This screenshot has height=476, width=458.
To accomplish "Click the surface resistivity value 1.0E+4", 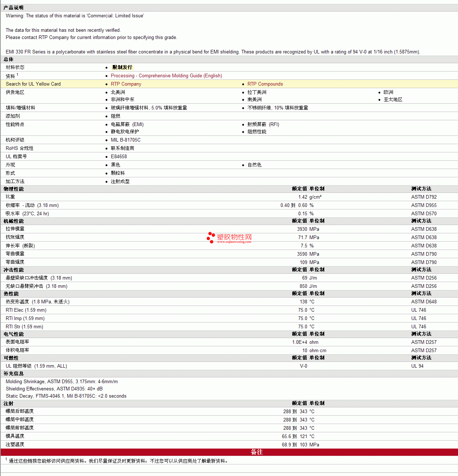I will coord(300,342).
